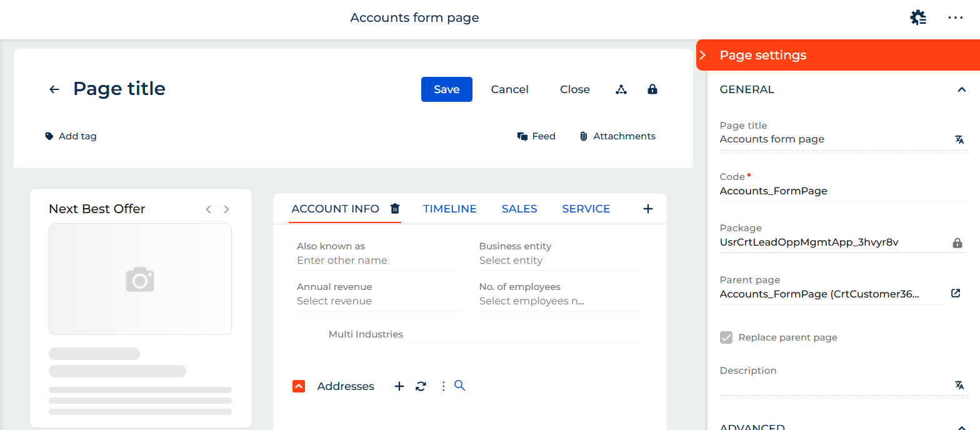980x430 pixels.
Task: Select the Next Best Offer heading
Action: (x=97, y=209)
